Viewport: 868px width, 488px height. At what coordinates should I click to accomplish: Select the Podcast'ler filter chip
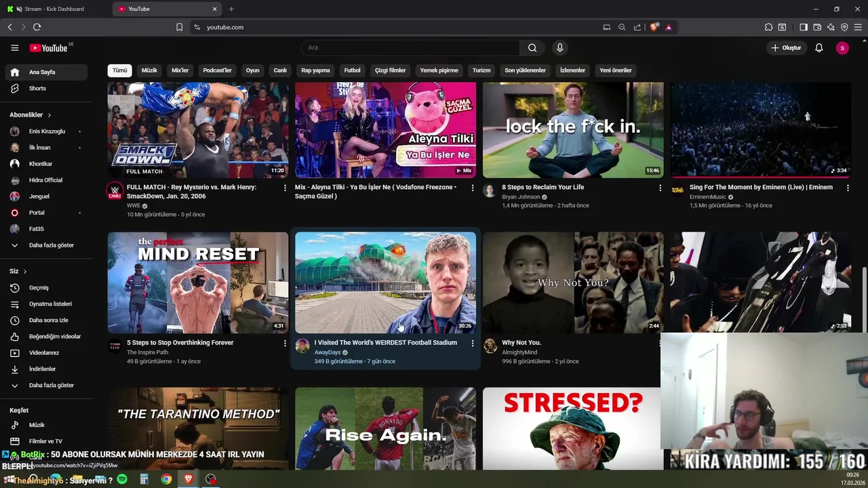(217, 70)
